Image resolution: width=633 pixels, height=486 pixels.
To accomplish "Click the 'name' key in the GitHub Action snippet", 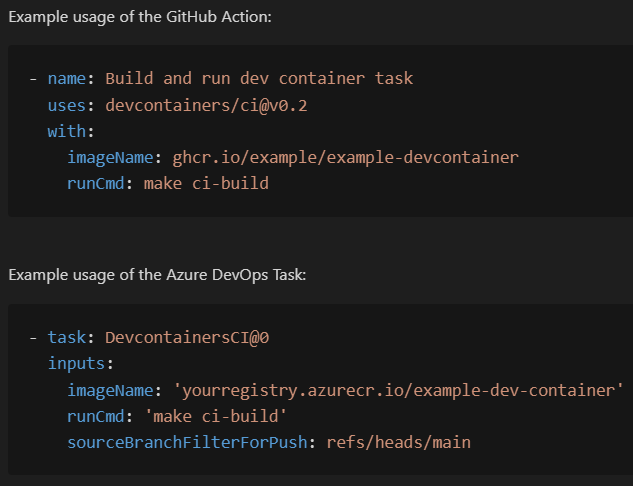I will pyautogui.click(x=67, y=78).
